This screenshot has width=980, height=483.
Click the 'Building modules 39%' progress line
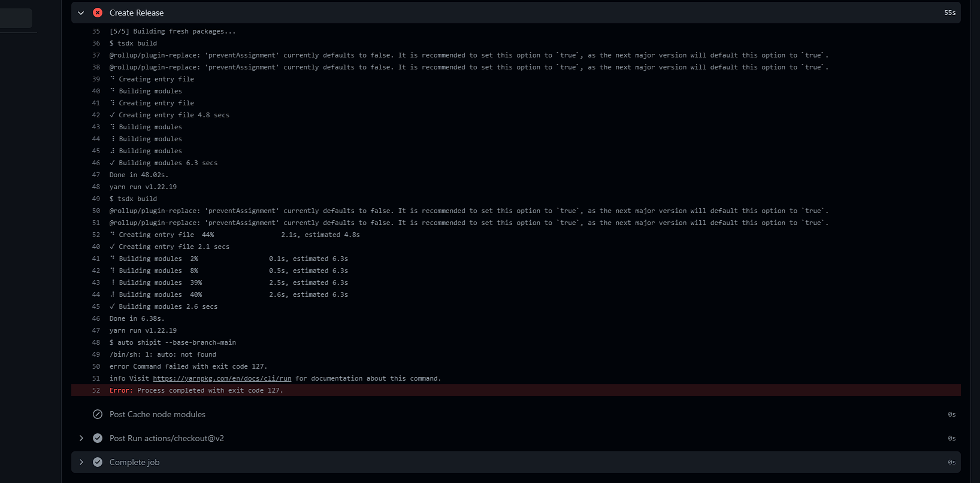coord(229,282)
